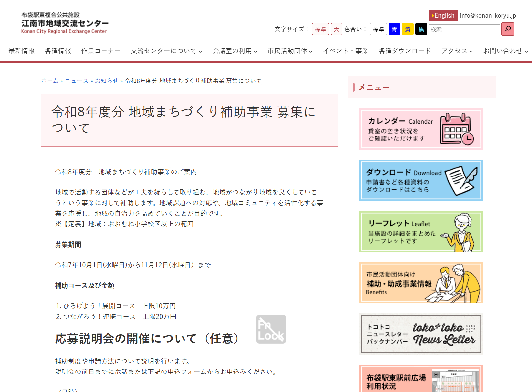The height and width of the screenshot is (392, 532).
Task: Select the blue 青 color scheme swatch
Action: pyautogui.click(x=394, y=29)
